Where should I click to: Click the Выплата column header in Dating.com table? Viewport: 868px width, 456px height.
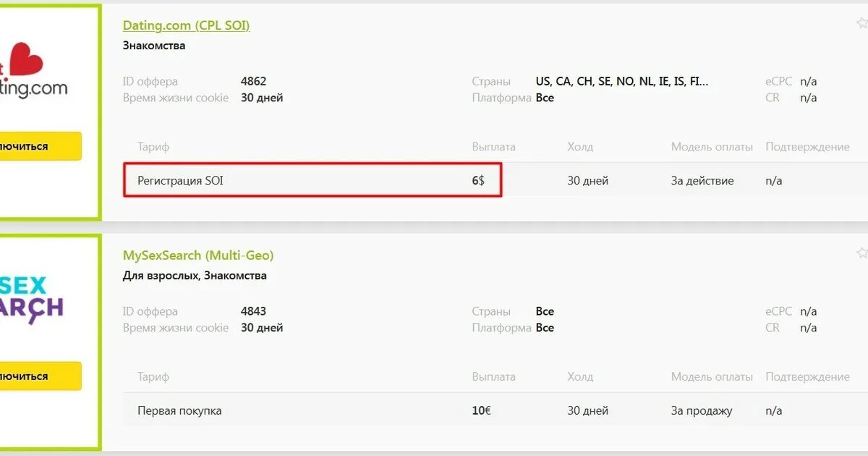point(493,147)
